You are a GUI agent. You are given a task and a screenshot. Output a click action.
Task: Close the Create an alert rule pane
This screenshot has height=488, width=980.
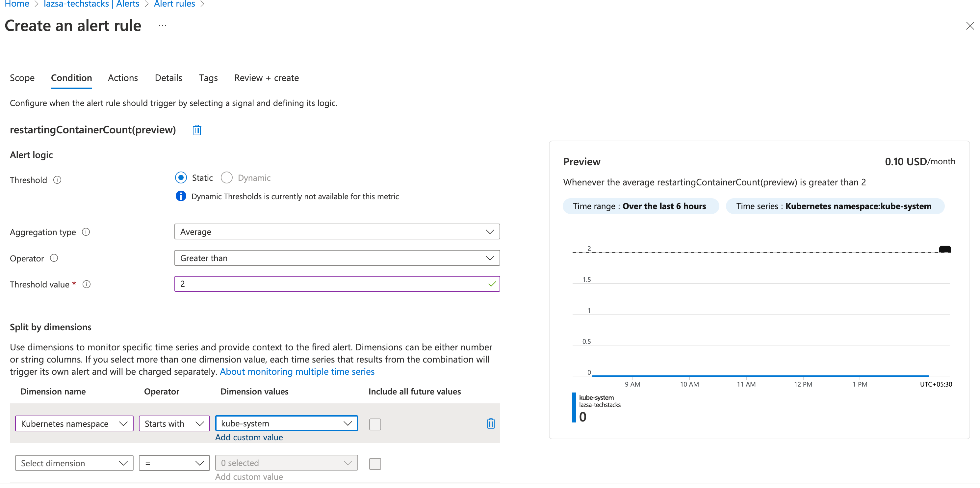click(x=970, y=26)
